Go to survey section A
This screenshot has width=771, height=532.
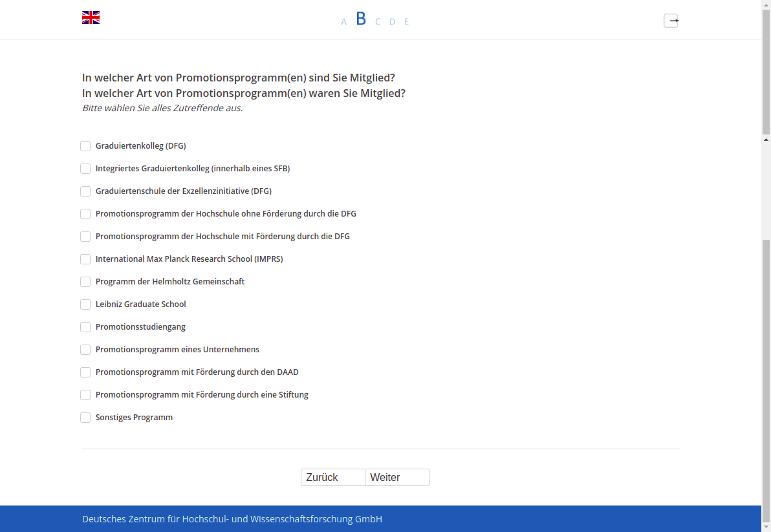click(x=343, y=21)
